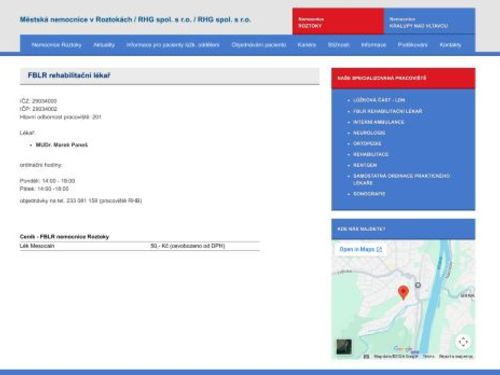Click the keyboard shortcuts icon on map
The height and width of the screenshot is (375, 500).
pyautogui.click(x=366, y=356)
